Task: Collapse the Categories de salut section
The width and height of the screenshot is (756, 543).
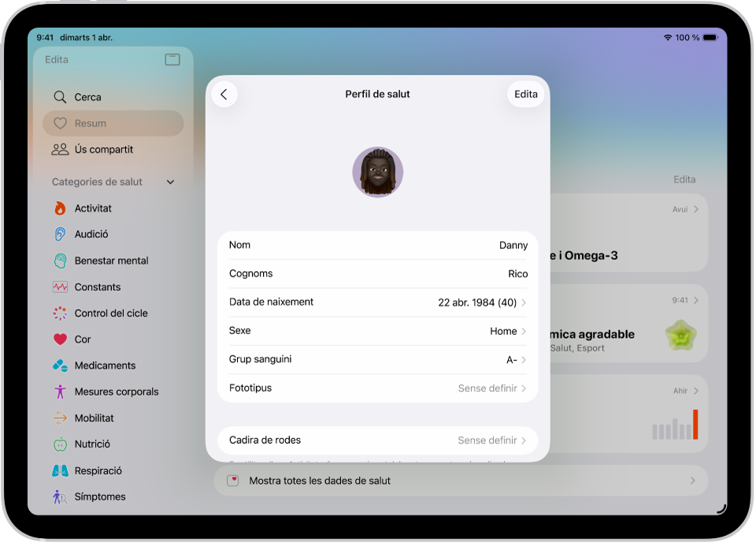Action: (170, 182)
